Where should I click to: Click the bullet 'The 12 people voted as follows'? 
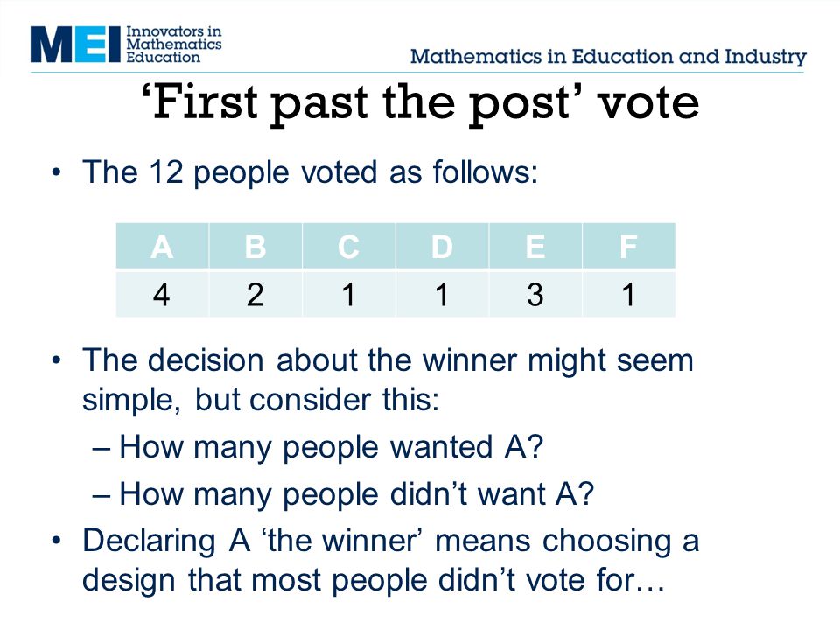[310, 172]
